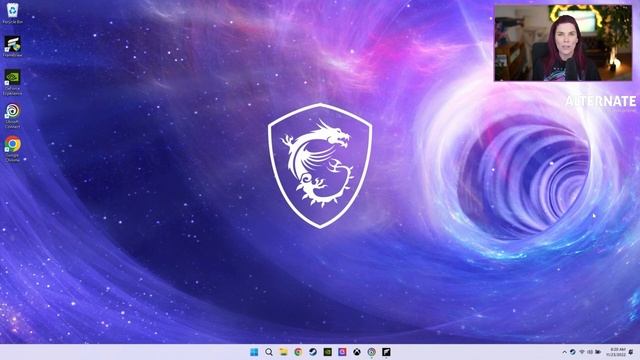Select the GeForce Experience desktop shortcut
Image resolution: width=640 pixels, height=360 pixels.
pyautogui.click(x=12, y=82)
